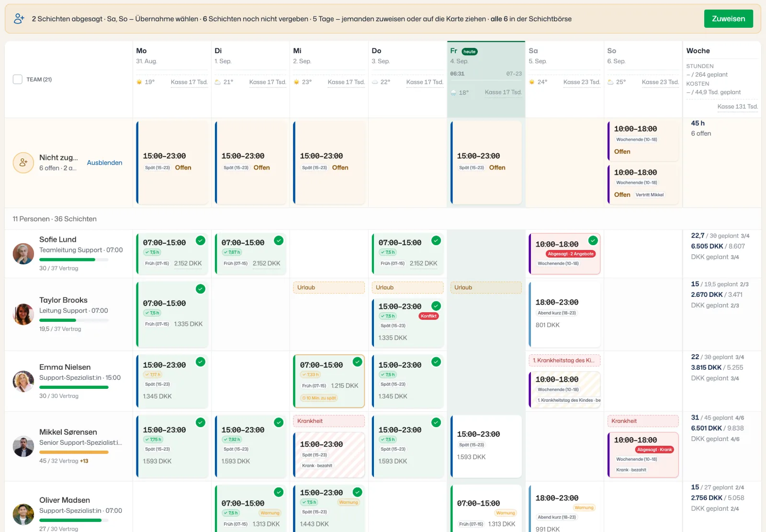Open the unassigned Monday 15:00-23:00 shift card
The width and height of the screenshot is (766, 532).
pos(172,163)
